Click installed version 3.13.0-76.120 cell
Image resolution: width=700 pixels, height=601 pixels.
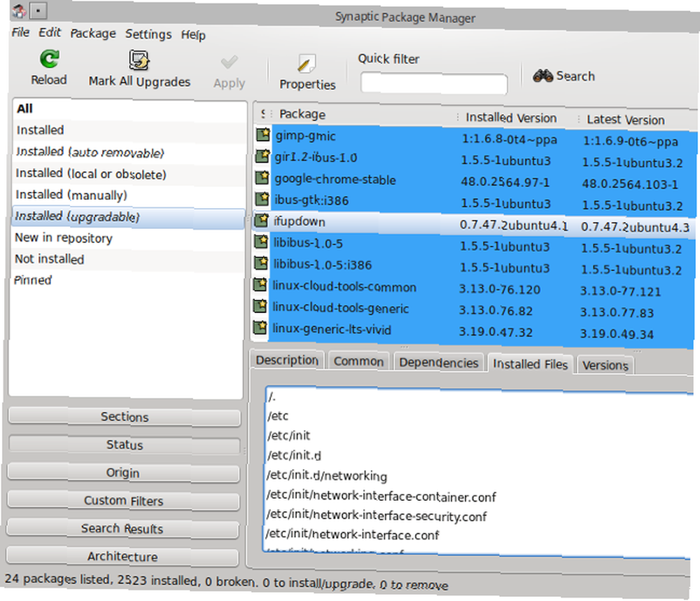(x=500, y=289)
